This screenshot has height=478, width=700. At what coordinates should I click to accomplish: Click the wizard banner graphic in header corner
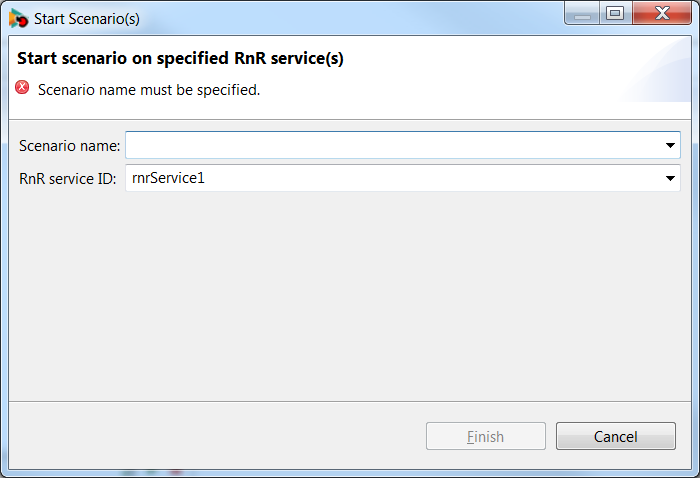(656, 69)
